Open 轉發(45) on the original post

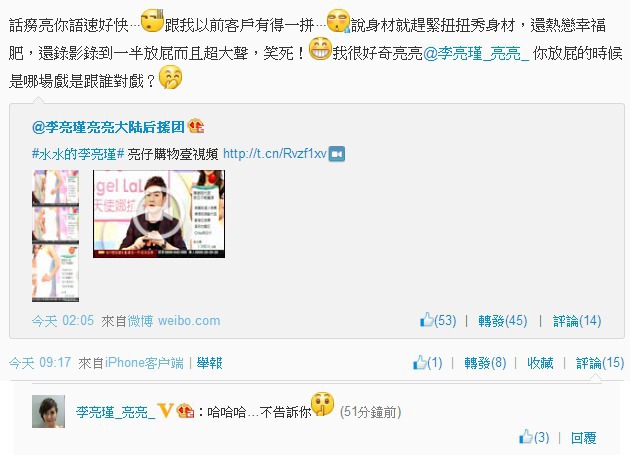pos(503,321)
